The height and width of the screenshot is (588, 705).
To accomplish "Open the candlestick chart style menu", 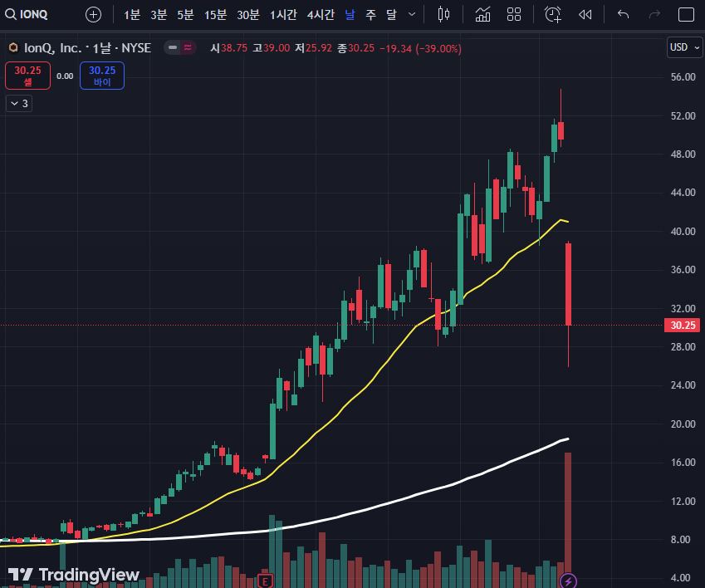I will pos(443,14).
